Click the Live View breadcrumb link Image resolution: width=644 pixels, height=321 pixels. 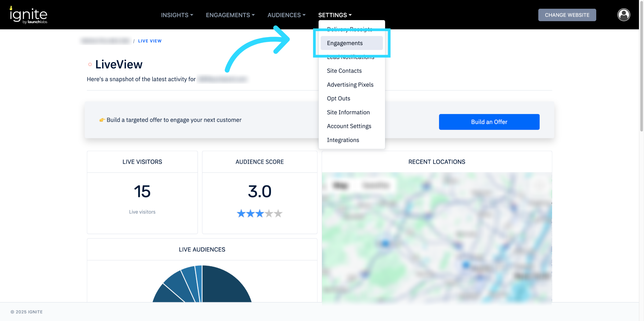[x=150, y=41]
